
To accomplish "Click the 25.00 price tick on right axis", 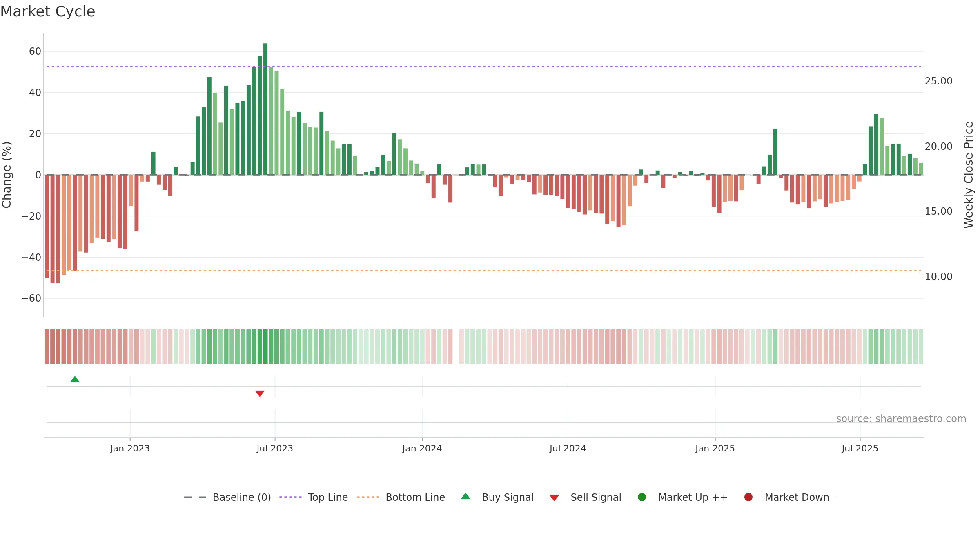I will 938,81.
